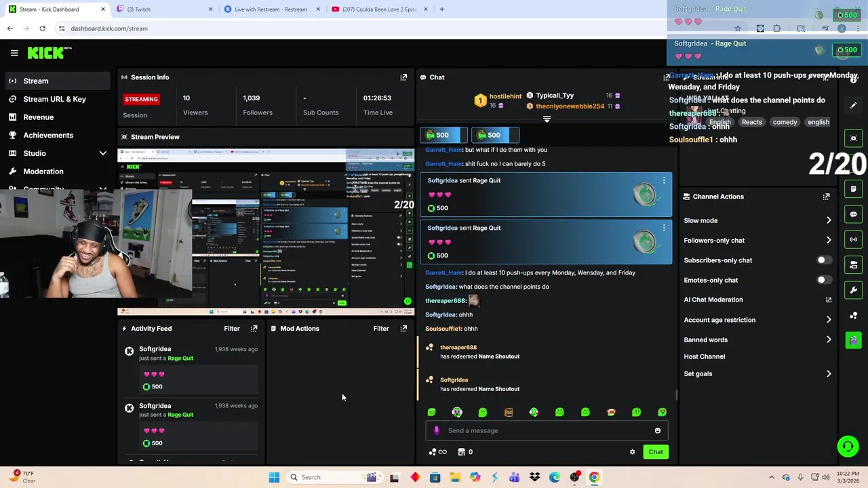Image resolution: width=868 pixels, height=488 pixels.
Task: Click the Kick logo
Action: (x=50, y=53)
